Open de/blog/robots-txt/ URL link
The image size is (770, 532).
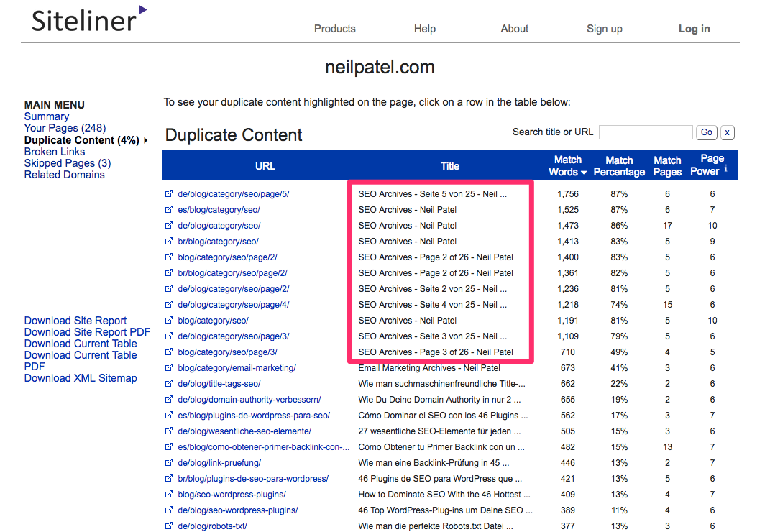pos(212,526)
